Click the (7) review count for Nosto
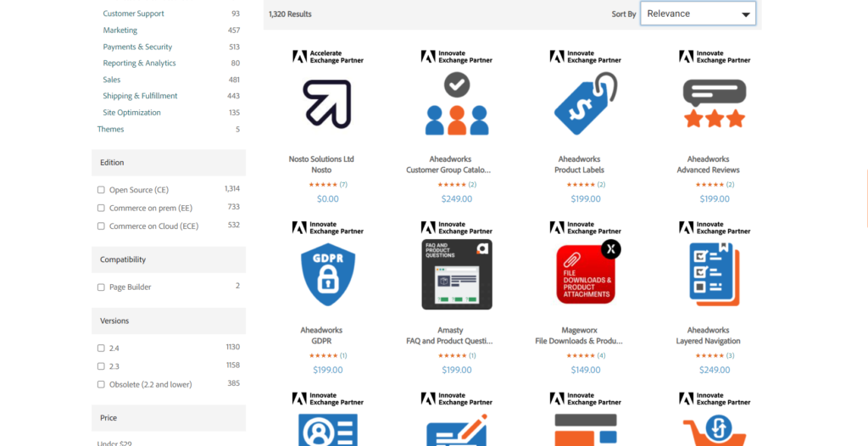This screenshot has height=446, width=868. (343, 185)
